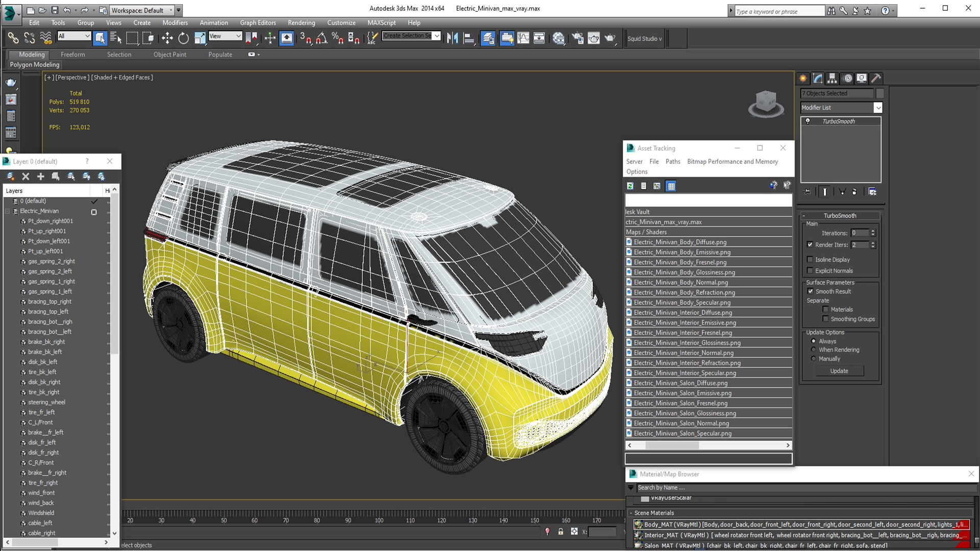Click the object color swatch beside name

(x=879, y=93)
